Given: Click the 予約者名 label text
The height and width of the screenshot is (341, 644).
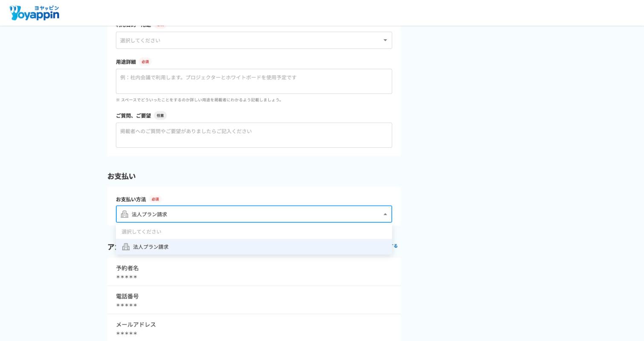Looking at the screenshot, I should 127,268.
